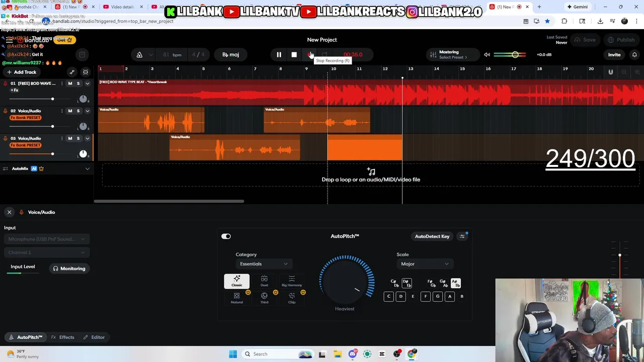Change the Bb maj key setting
Image resolution: width=644 pixels, height=362 pixels.
[x=230, y=54]
